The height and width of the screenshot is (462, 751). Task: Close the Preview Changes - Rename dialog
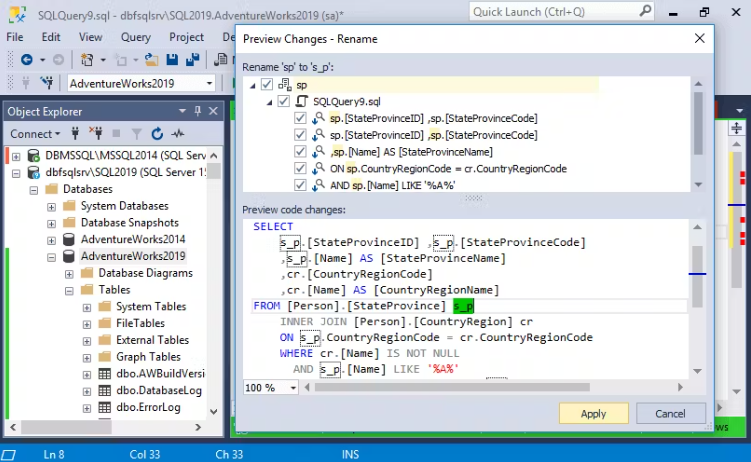[700, 38]
